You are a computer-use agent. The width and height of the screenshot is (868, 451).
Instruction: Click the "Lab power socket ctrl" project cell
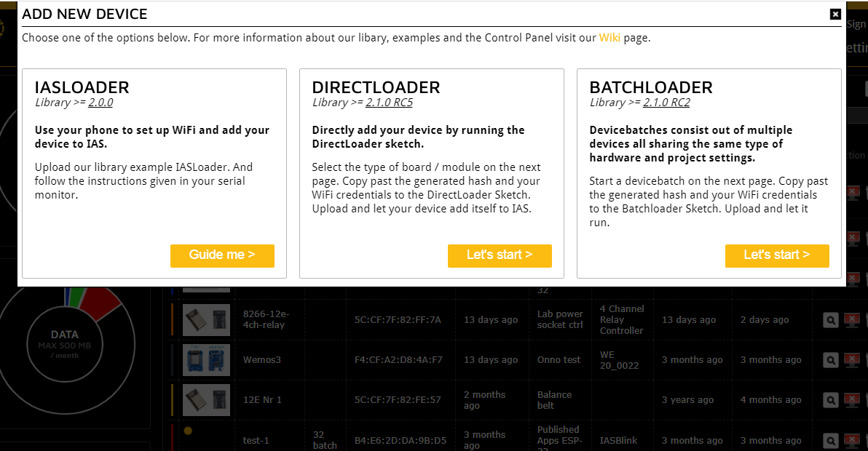(x=560, y=319)
